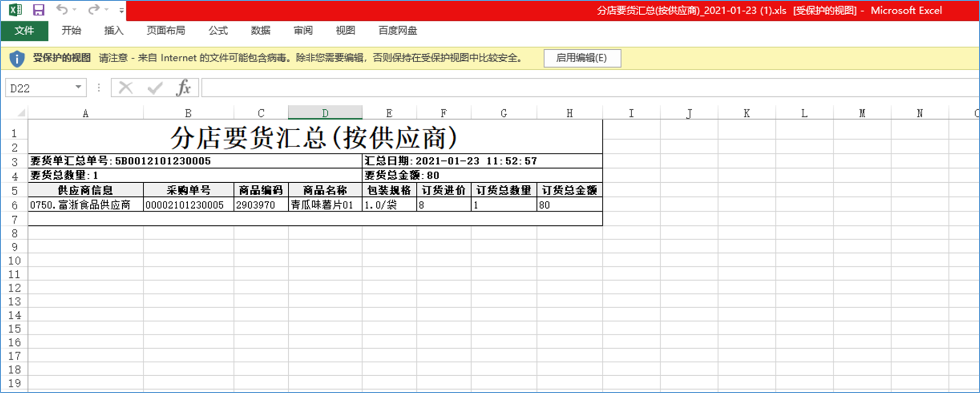Click the Select All corner triangle
Image resolution: width=980 pixels, height=393 pixels.
[x=21, y=113]
